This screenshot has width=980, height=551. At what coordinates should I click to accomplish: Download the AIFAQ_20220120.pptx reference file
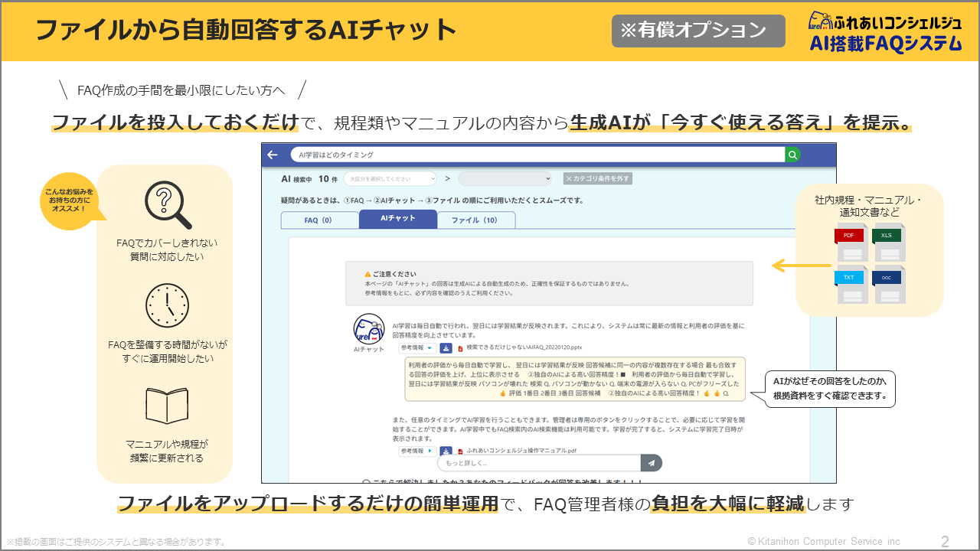(445, 347)
